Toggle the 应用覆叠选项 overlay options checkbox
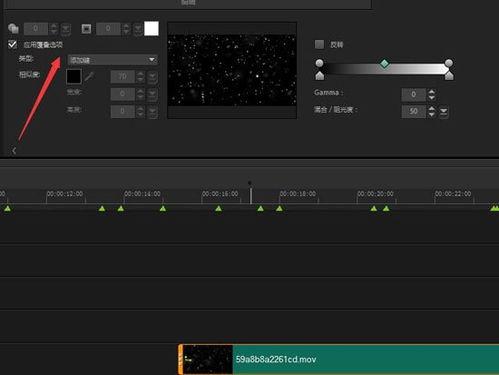This screenshot has height=375, width=499. point(13,44)
